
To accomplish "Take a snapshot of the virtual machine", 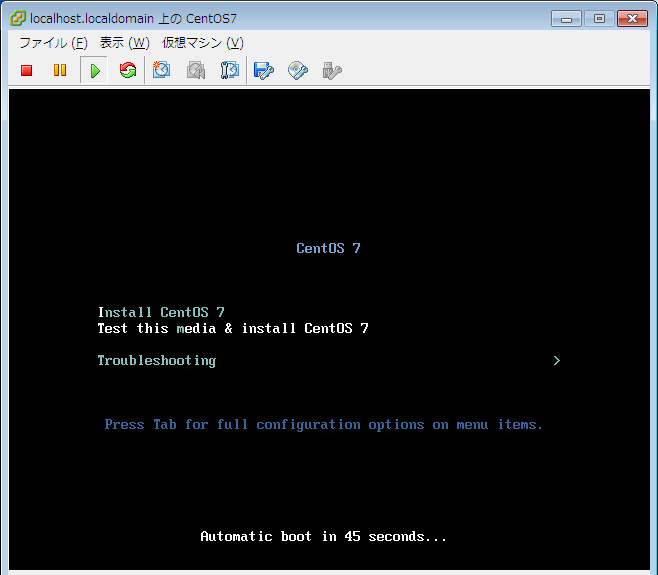I will tap(162, 70).
